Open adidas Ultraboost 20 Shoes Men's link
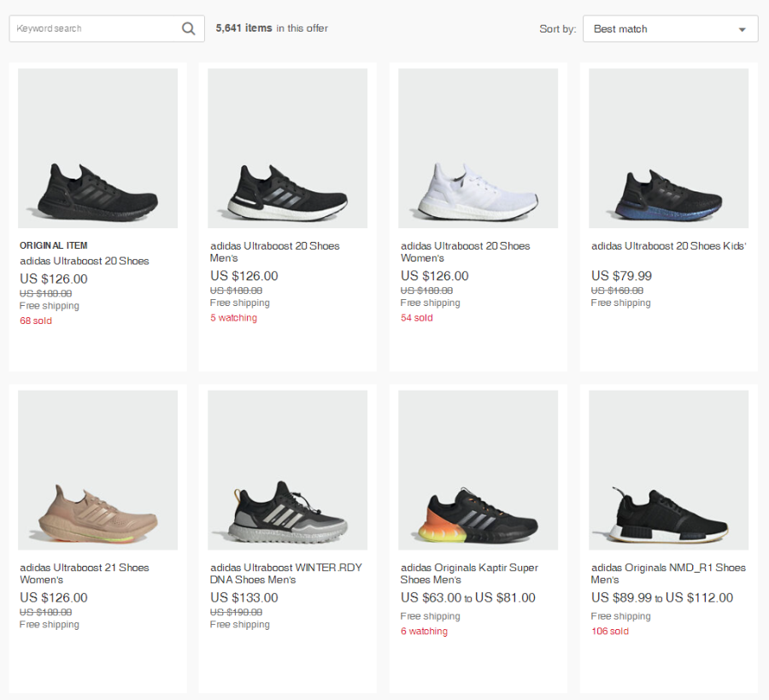 [x=274, y=251]
